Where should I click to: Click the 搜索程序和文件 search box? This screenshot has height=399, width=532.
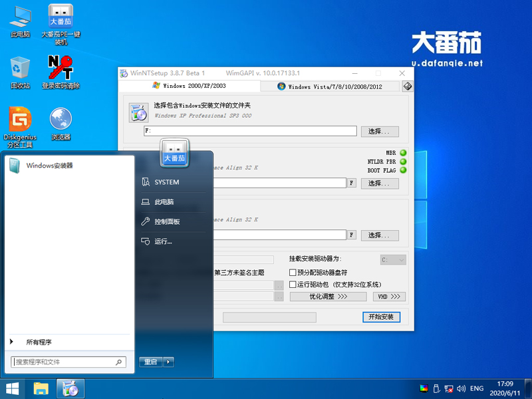click(66, 362)
